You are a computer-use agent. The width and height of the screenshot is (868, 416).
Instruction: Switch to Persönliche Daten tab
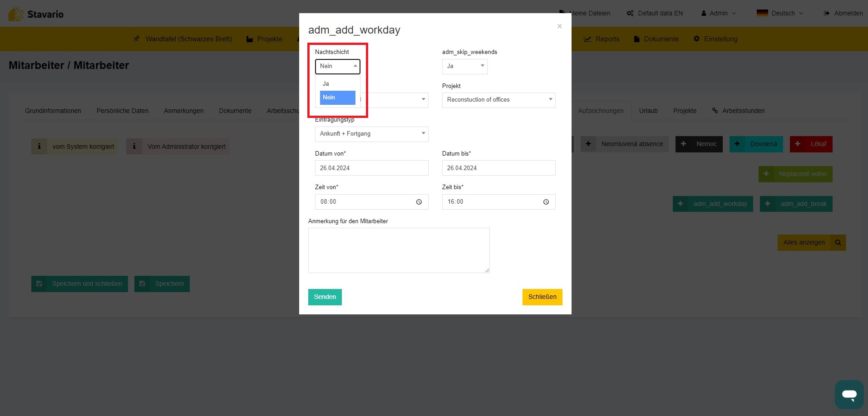point(123,111)
